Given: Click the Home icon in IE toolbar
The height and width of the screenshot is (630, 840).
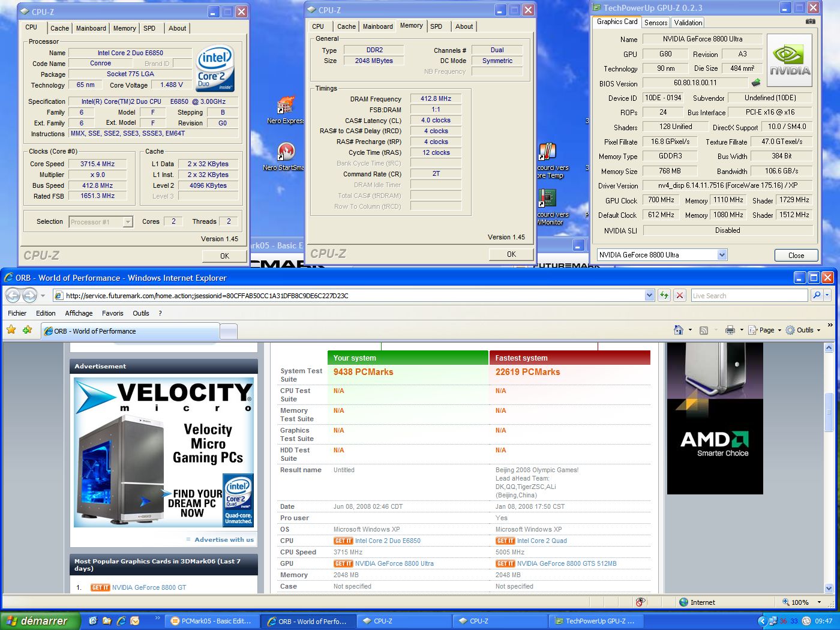Looking at the screenshot, I should click(679, 330).
